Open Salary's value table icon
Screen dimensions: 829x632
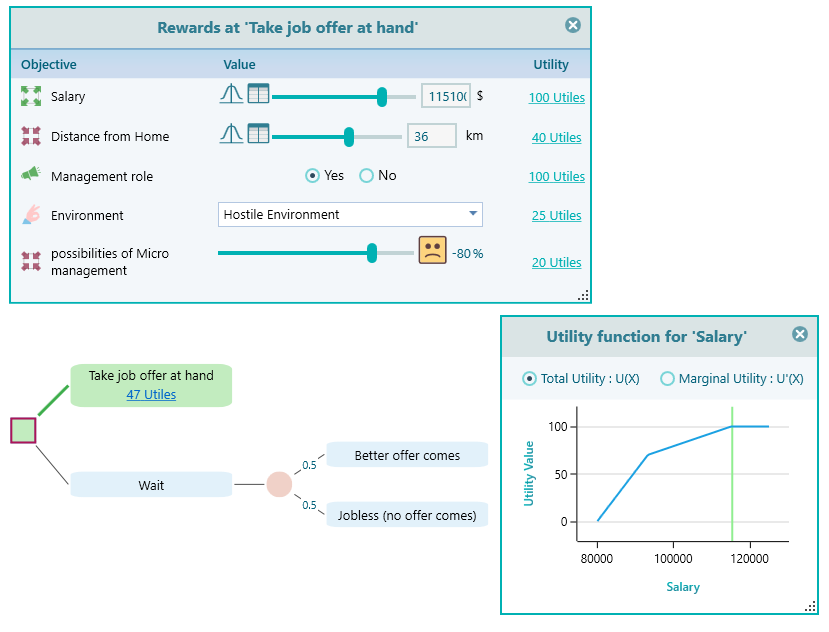click(x=258, y=95)
